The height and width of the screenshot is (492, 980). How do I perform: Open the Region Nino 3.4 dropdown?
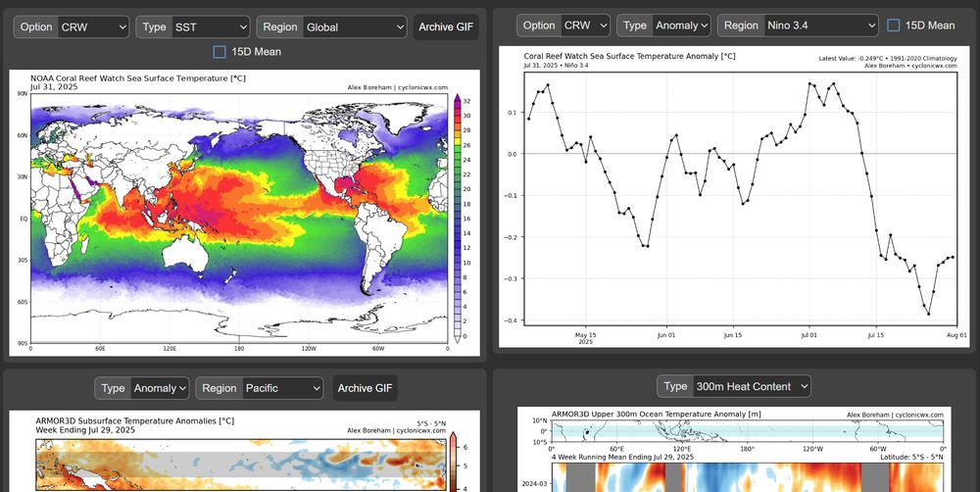(798, 25)
